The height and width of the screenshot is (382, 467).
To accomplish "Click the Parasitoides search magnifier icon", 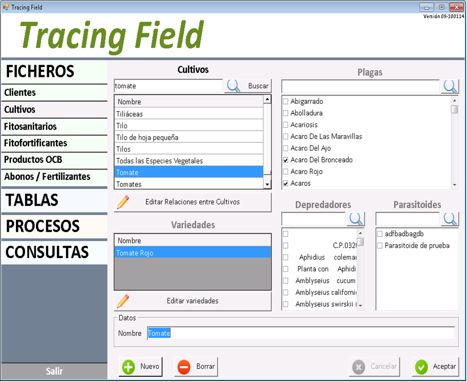I will click(450, 219).
